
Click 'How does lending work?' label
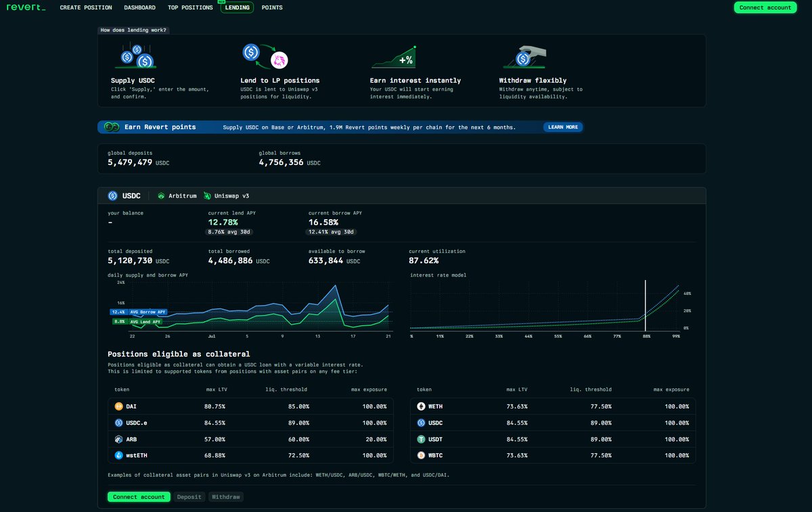pyautogui.click(x=133, y=30)
